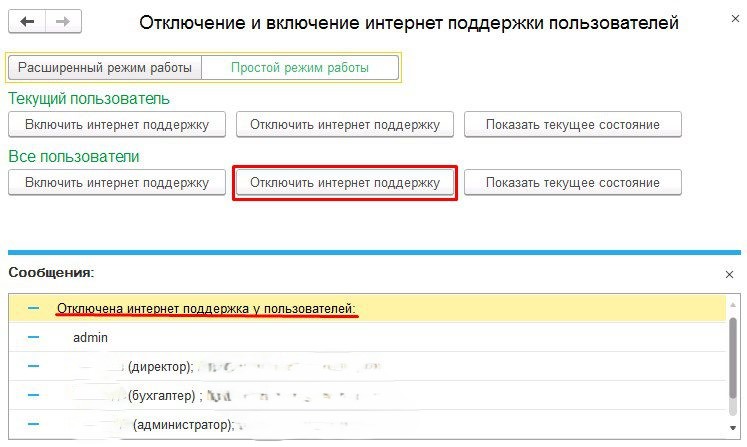The image size is (747, 447).
Task: Show current state for Текущий пользователь
Action: tap(572, 125)
